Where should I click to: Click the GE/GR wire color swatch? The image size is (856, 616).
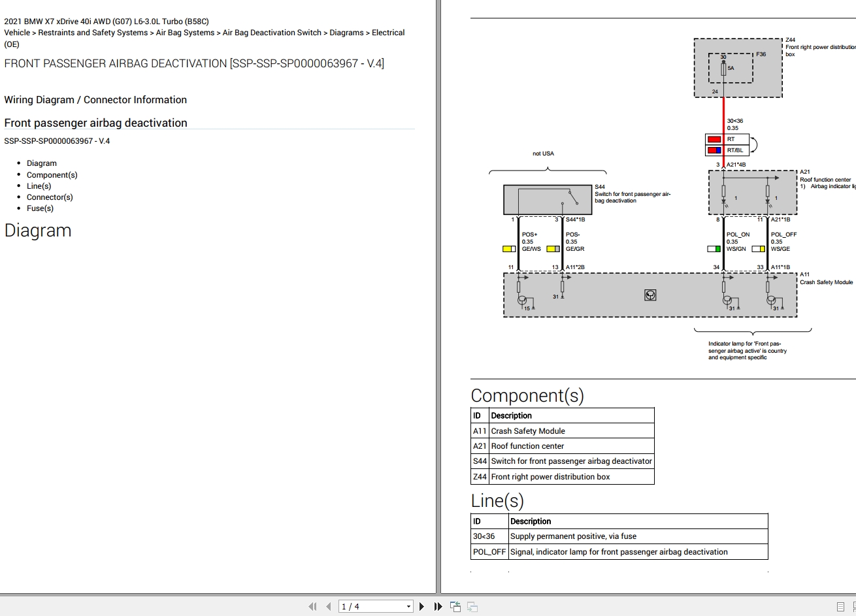click(553, 249)
